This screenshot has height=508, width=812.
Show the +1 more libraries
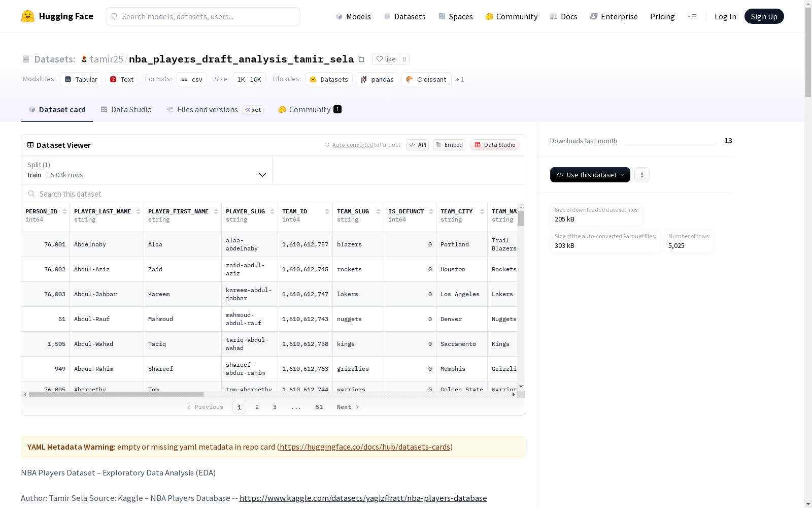pos(460,79)
